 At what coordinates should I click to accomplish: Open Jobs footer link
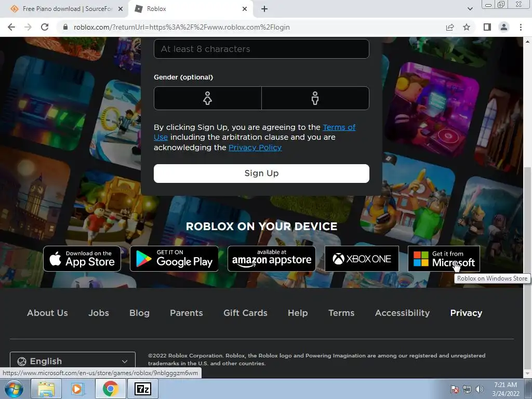tap(99, 313)
